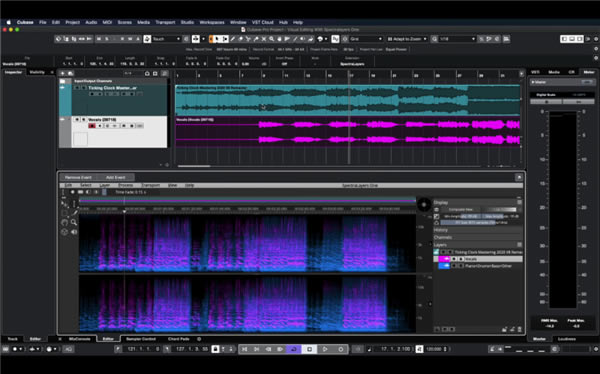Mute the Ticking Clock Master track
This screenshot has height=374, width=600.
pyautogui.click(x=77, y=88)
